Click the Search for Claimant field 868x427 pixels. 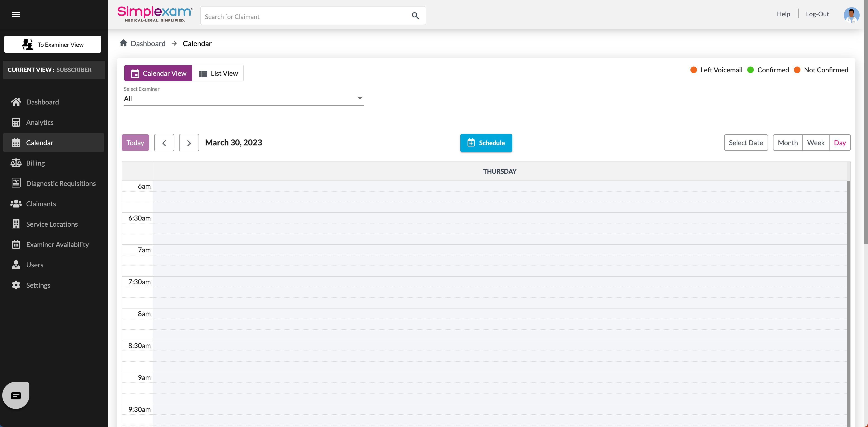click(303, 17)
